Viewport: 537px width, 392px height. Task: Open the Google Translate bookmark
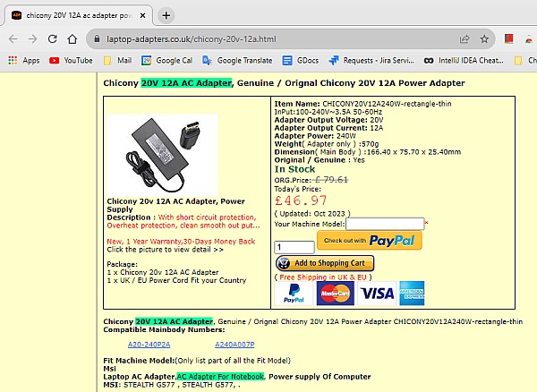(x=237, y=61)
